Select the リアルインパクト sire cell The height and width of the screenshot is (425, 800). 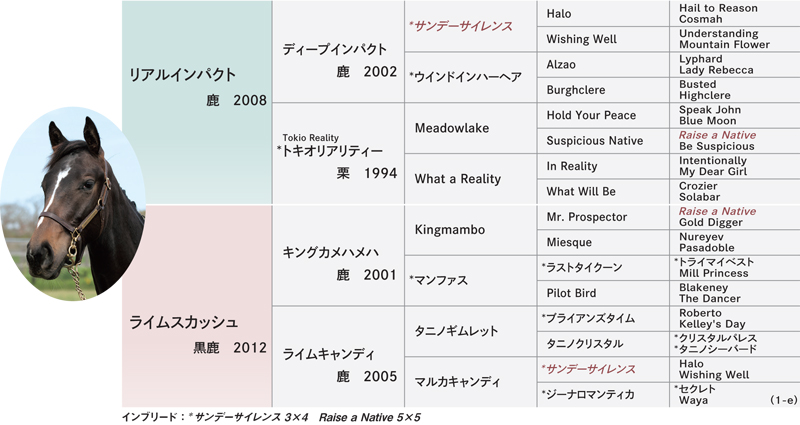point(197,103)
